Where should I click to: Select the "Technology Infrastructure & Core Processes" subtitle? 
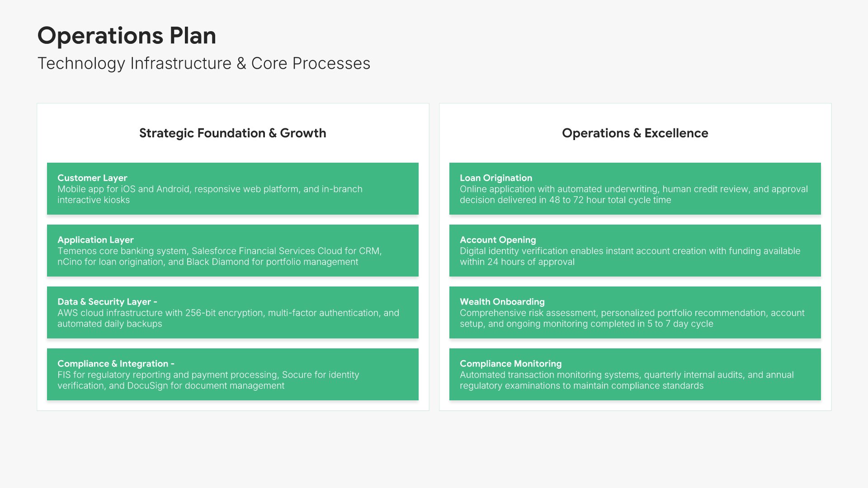click(203, 64)
